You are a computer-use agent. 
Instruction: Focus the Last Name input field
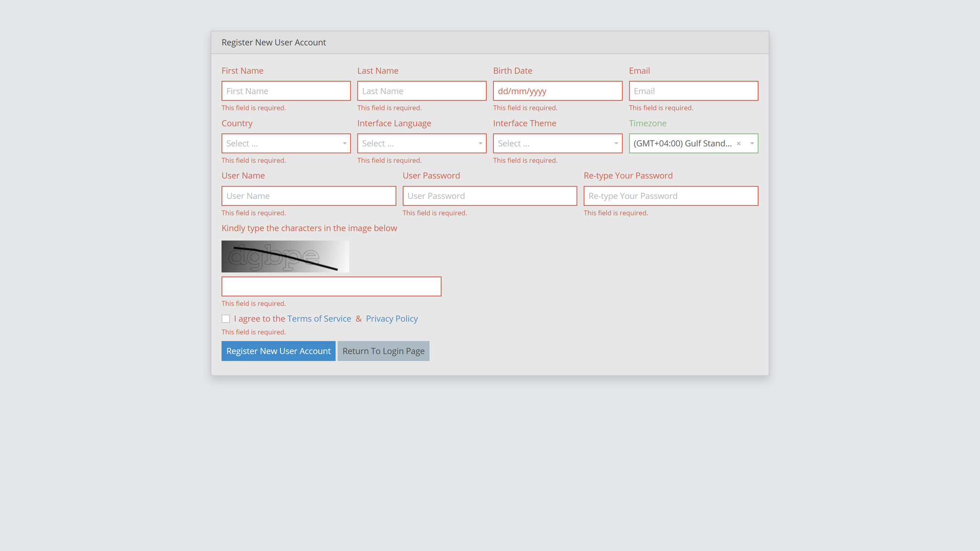(x=422, y=90)
